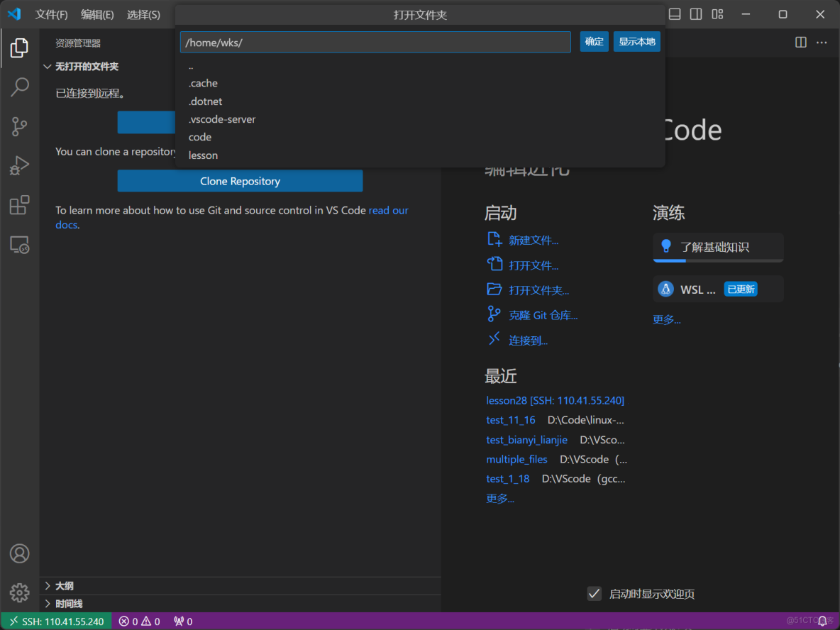Open the Remote Explorer view
The image size is (840, 630).
[x=19, y=244]
